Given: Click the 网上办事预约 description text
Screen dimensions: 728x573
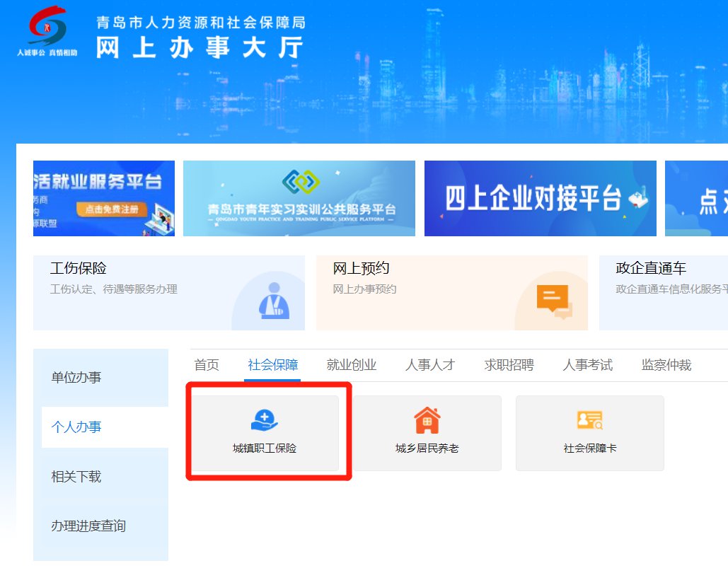Looking at the screenshot, I should tap(364, 289).
